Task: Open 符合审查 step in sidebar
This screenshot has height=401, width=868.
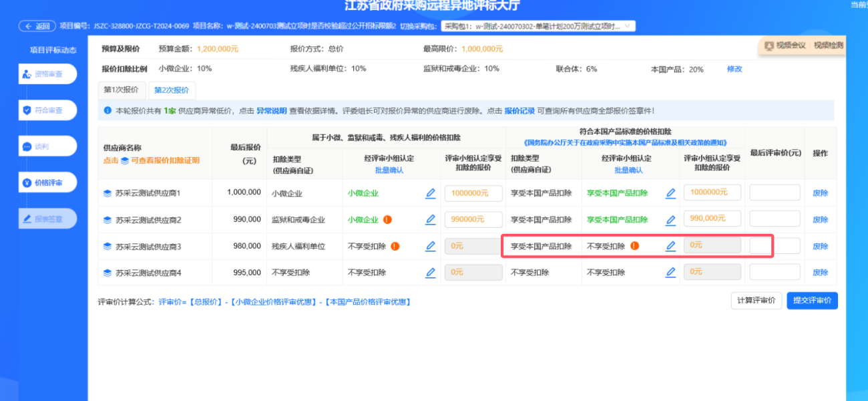Action: 47,110
